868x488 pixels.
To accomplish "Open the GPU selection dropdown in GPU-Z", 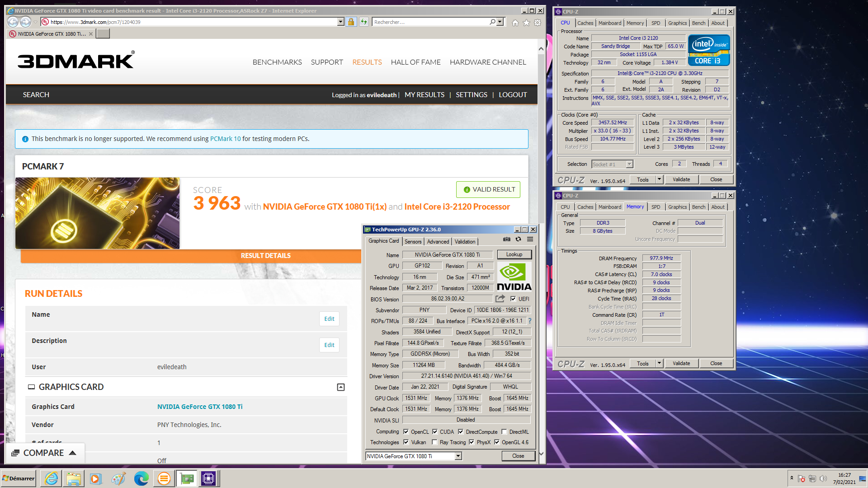I will click(x=458, y=456).
